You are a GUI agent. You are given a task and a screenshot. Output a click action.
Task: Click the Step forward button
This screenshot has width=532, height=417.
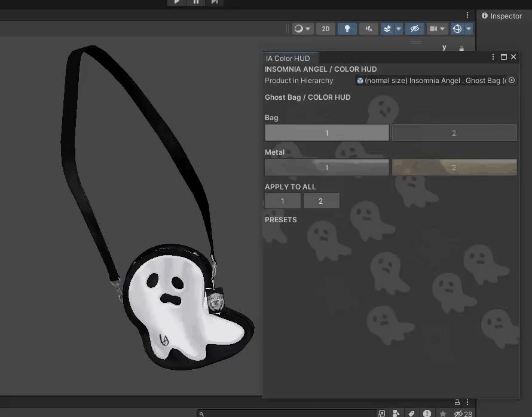pyautogui.click(x=214, y=2)
